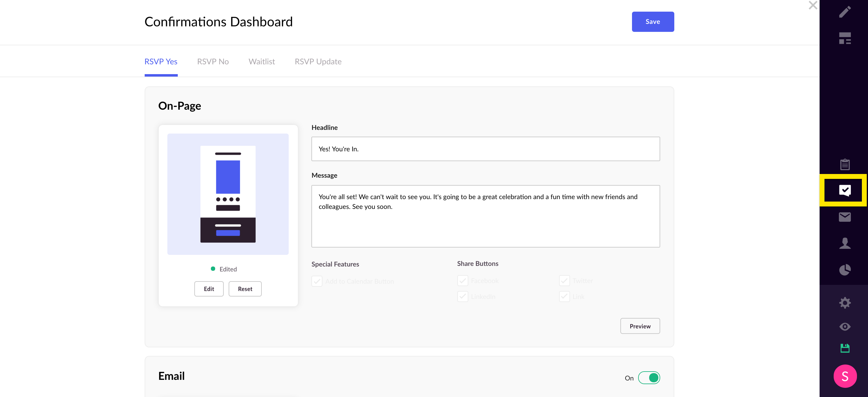Open the pink S user avatar
868x397 pixels.
845,376
